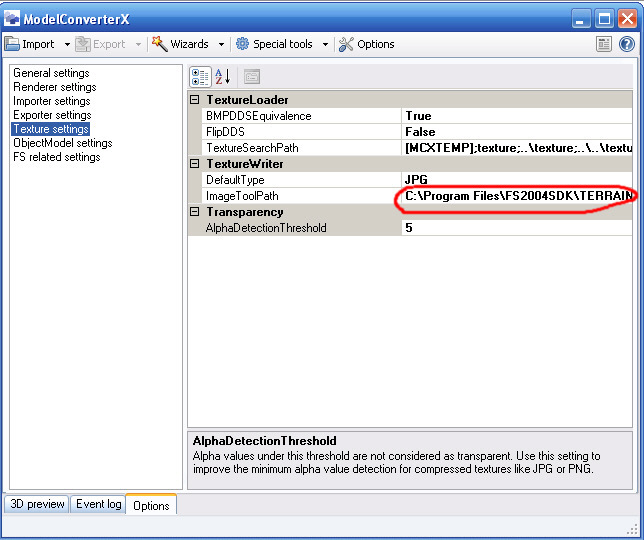Select the AlphaDetectionThreshold property name
Image resolution: width=644 pixels, height=540 pixels.
point(266,228)
